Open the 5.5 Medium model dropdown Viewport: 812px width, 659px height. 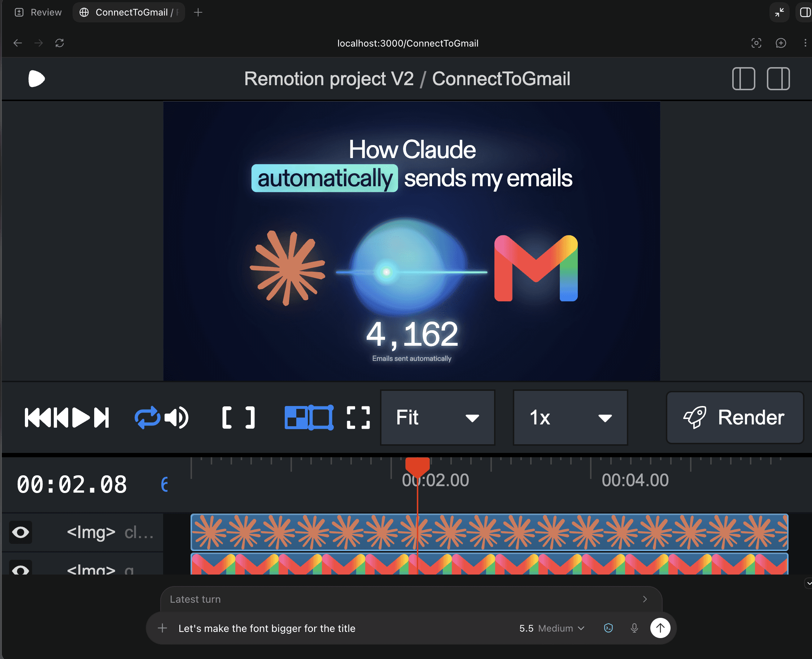pyautogui.click(x=551, y=628)
